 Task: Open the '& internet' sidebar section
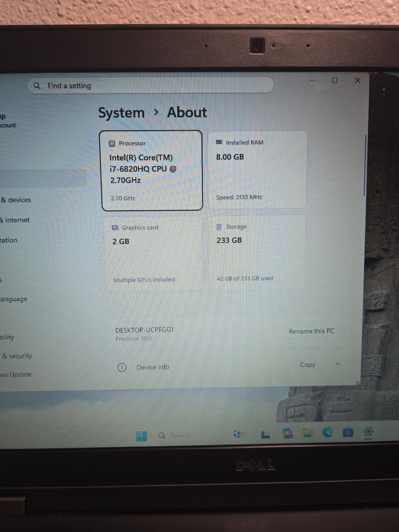[x=15, y=220]
